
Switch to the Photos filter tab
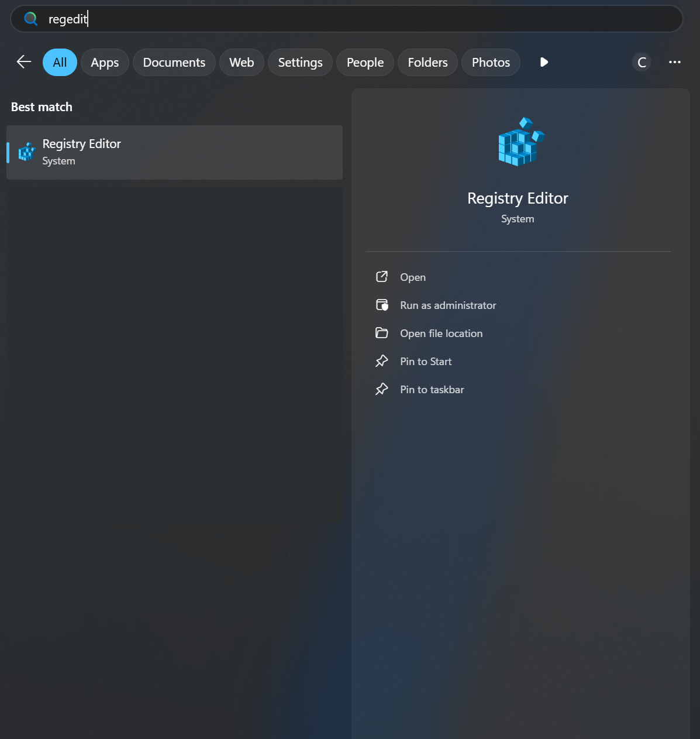[491, 62]
